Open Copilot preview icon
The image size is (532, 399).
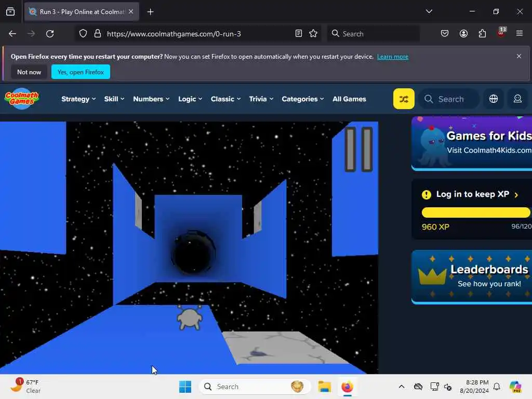pyautogui.click(x=515, y=387)
